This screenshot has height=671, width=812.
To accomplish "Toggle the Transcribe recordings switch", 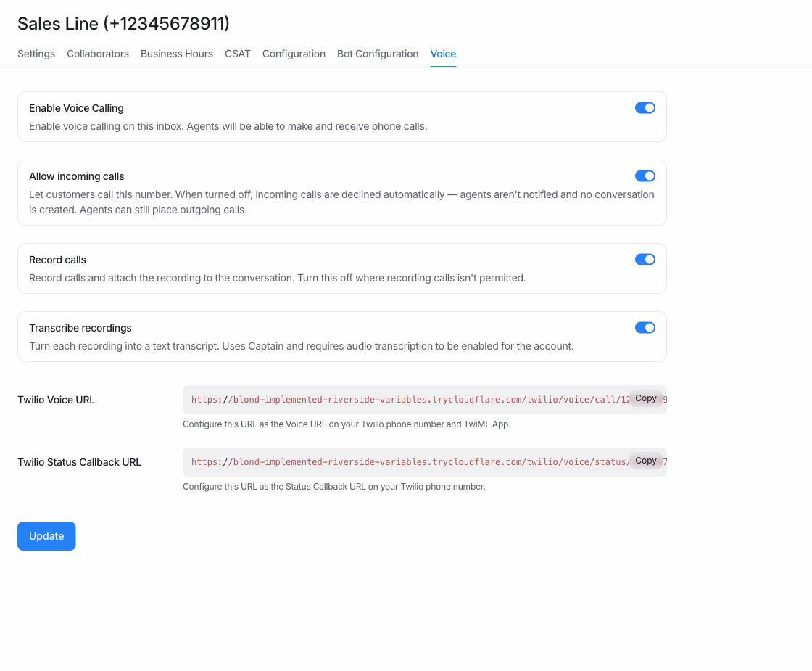I will tap(645, 327).
